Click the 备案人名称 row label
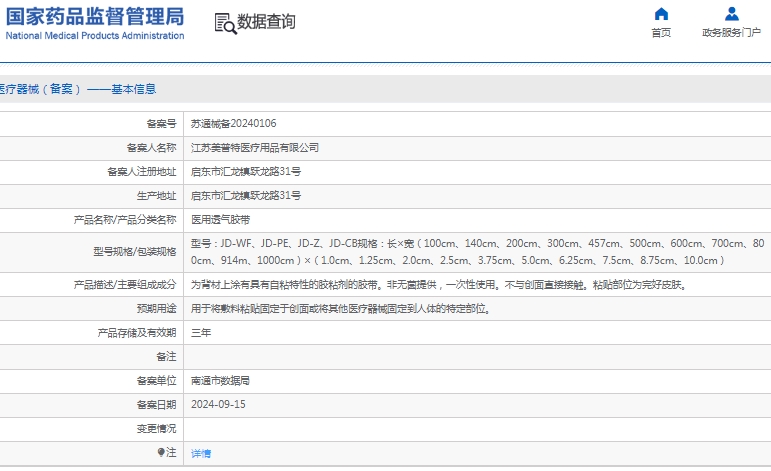 tap(151, 147)
